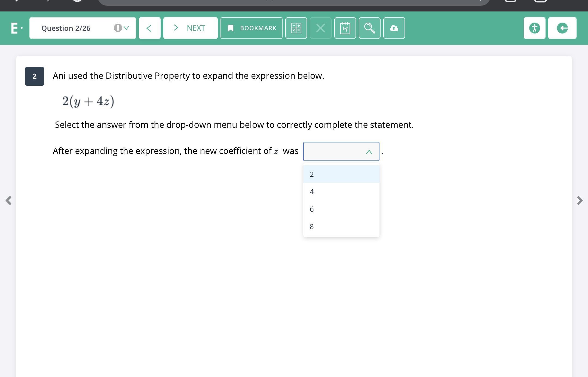
Task: Click the alert exclamation icon in Question selector
Action: click(118, 28)
